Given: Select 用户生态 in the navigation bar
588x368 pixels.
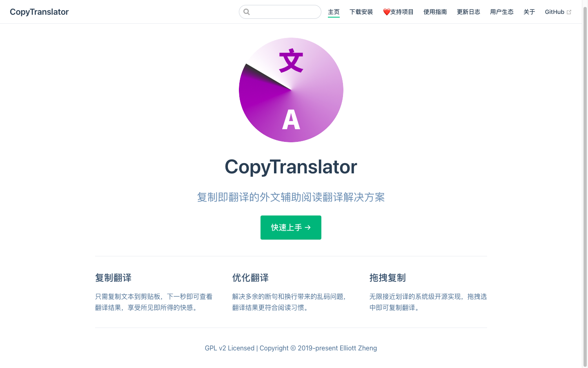Looking at the screenshot, I should pyautogui.click(x=502, y=12).
